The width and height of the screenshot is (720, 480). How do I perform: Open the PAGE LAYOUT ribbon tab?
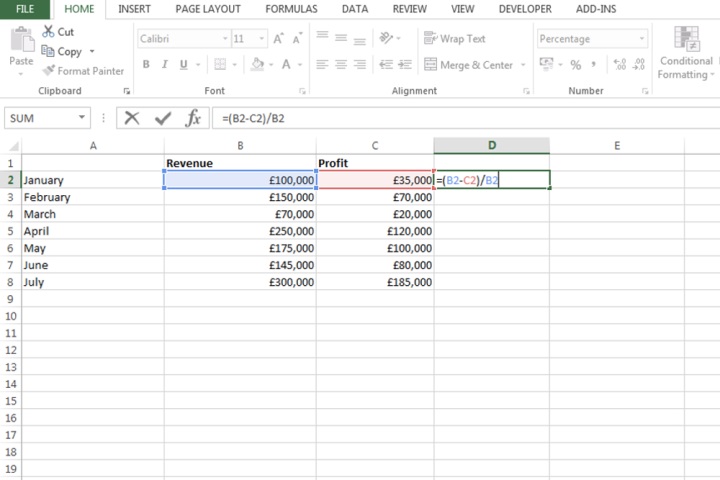(208, 9)
